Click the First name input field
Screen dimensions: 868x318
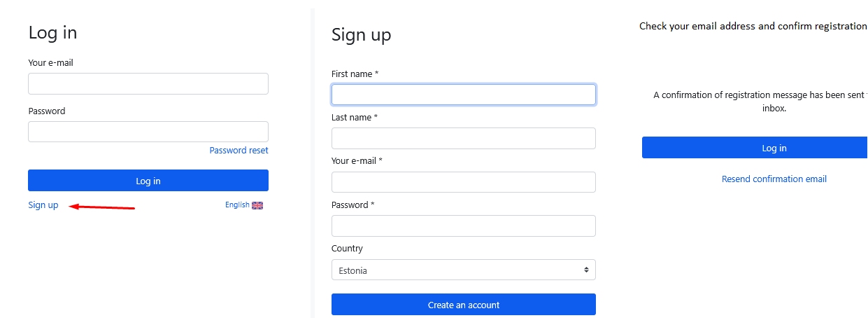[463, 95]
